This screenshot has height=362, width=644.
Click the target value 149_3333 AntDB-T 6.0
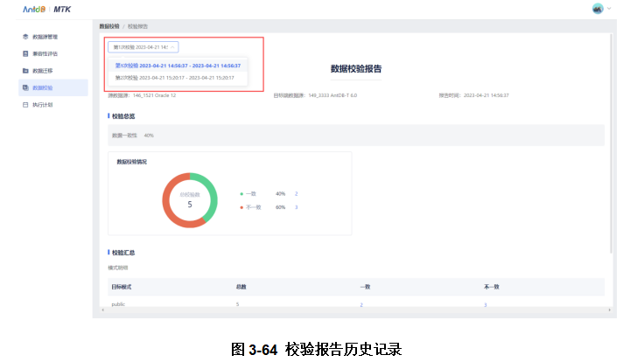tap(332, 95)
